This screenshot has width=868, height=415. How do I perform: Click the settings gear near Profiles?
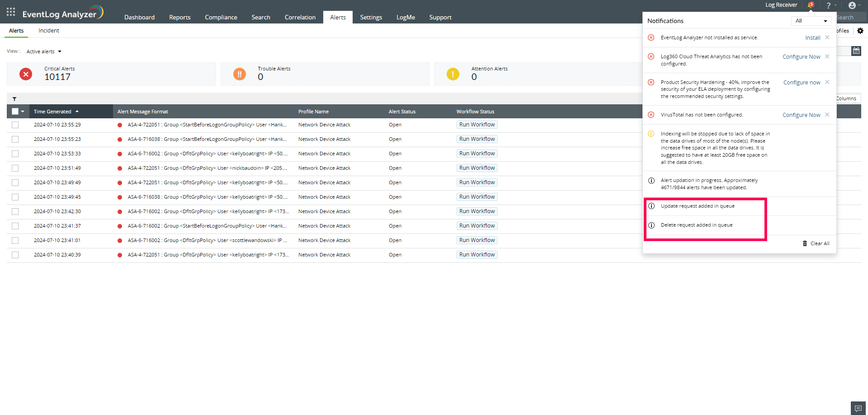point(860,31)
